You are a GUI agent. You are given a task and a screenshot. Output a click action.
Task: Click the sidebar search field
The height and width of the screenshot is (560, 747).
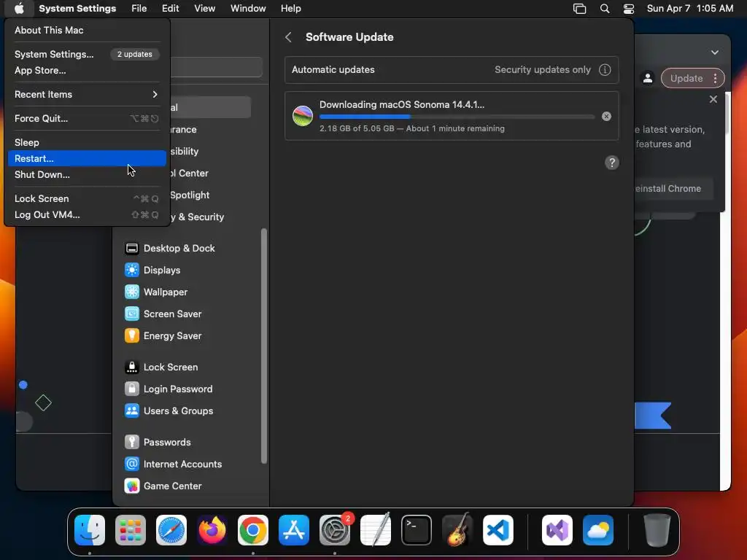pos(216,67)
